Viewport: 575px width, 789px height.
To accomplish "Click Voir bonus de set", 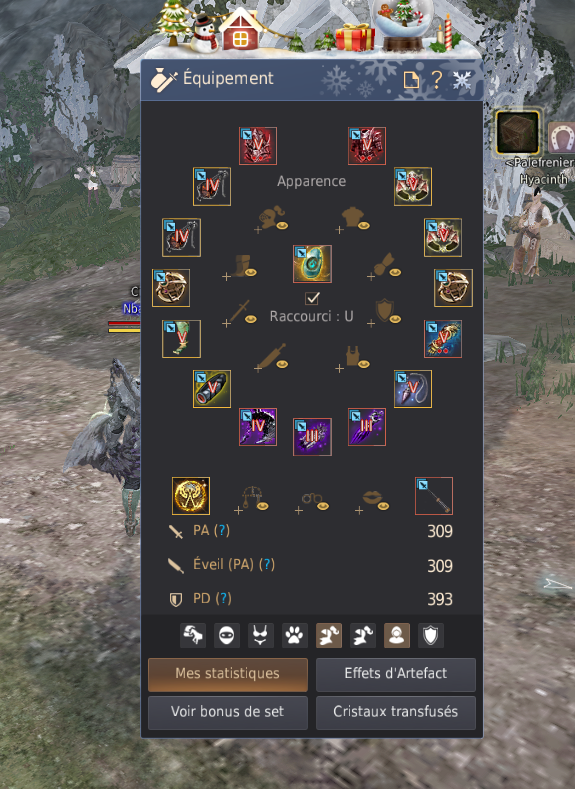I will coord(228,713).
